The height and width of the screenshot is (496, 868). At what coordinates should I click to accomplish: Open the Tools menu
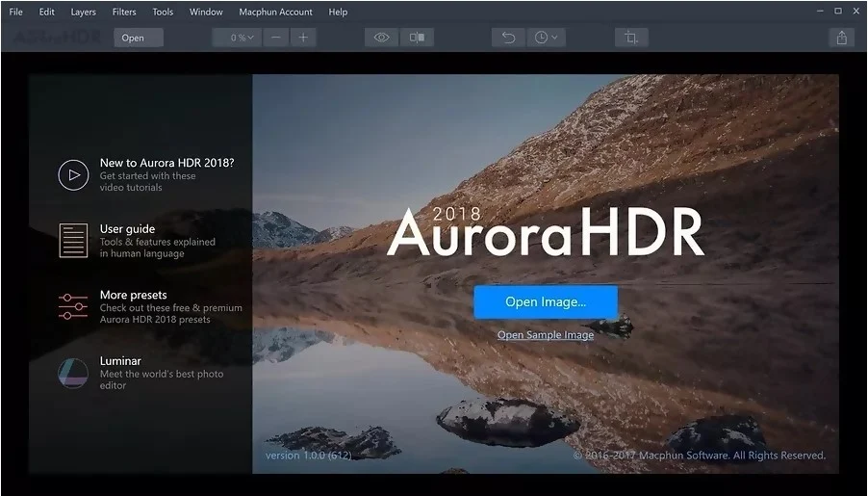coord(163,12)
